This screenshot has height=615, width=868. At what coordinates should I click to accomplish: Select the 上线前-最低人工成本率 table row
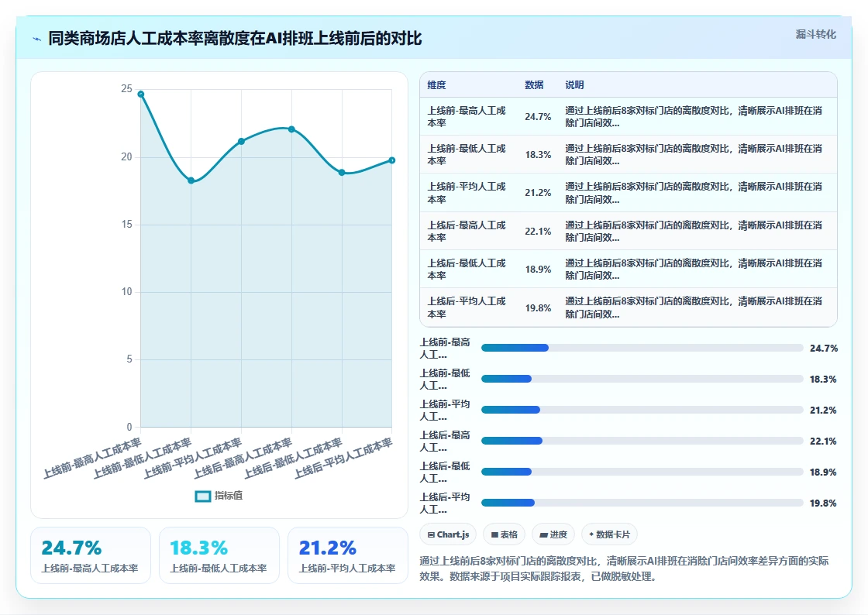point(629,155)
